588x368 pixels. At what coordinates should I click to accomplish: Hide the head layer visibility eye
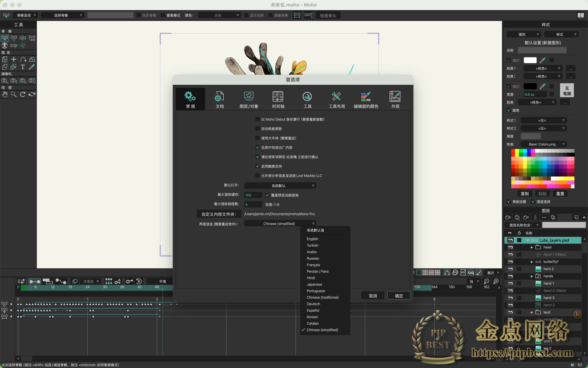[x=510, y=247]
